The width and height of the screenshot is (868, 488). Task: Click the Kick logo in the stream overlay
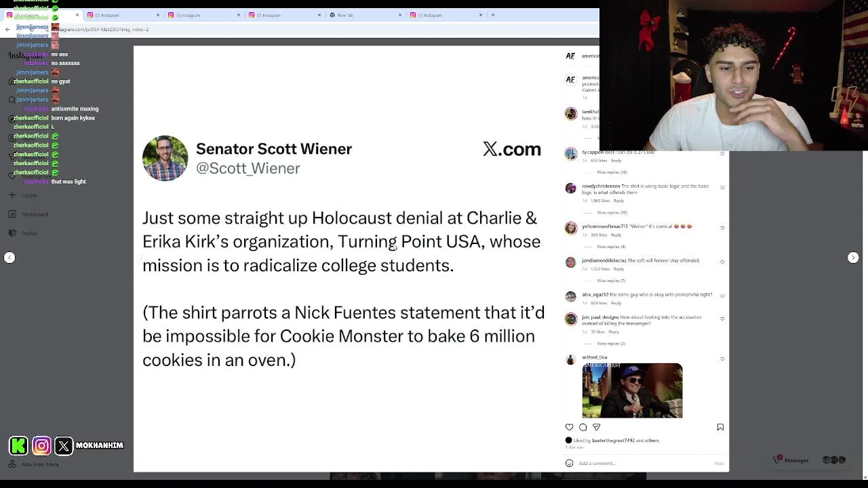(19, 445)
